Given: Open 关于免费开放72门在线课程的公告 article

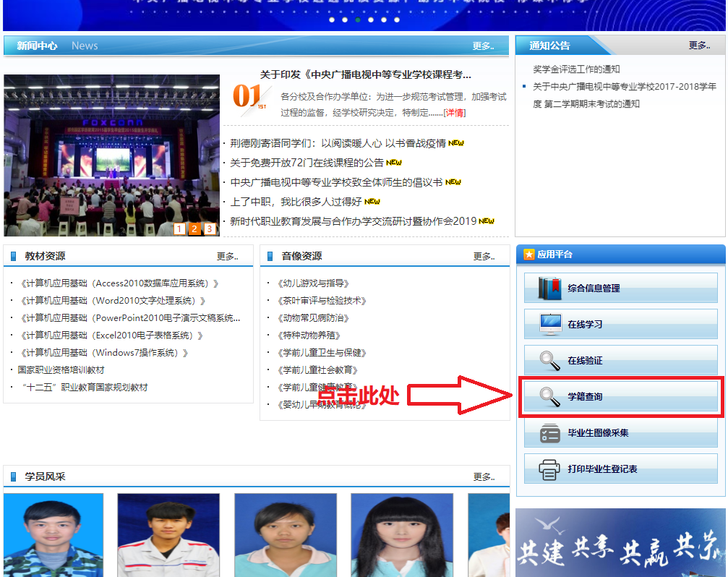Looking at the screenshot, I should click(307, 163).
